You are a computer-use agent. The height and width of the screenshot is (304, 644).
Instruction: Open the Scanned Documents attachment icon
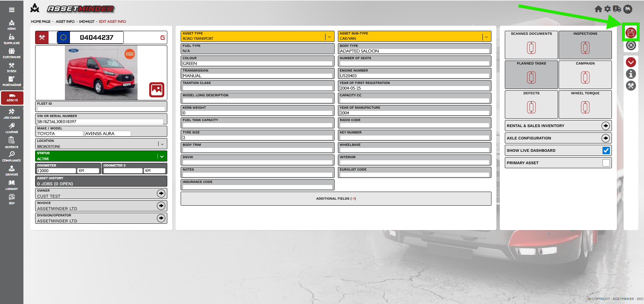pyautogui.click(x=531, y=47)
